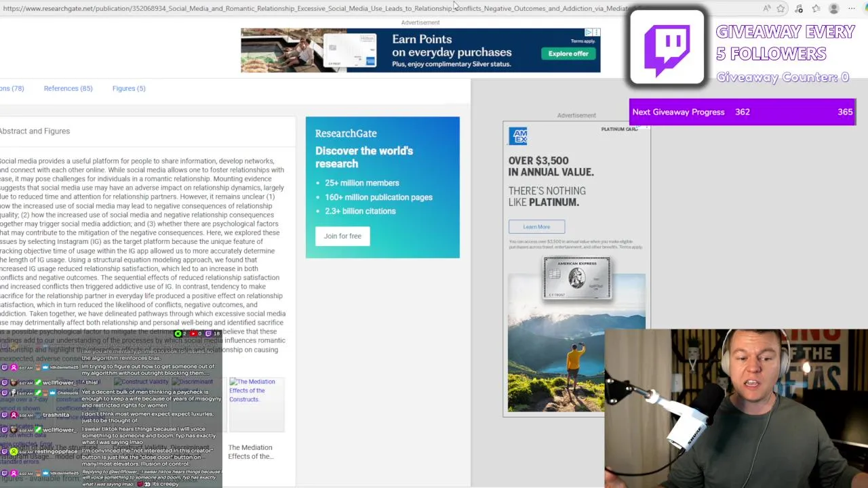
Task: Click the ResearchGate title in blue card
Action: click(x=346, y=134)
